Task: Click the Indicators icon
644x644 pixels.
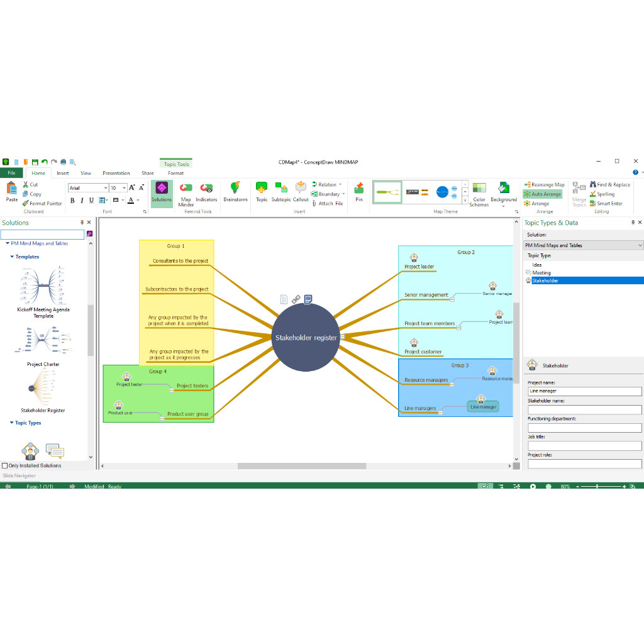Action: tap(206, 192)
